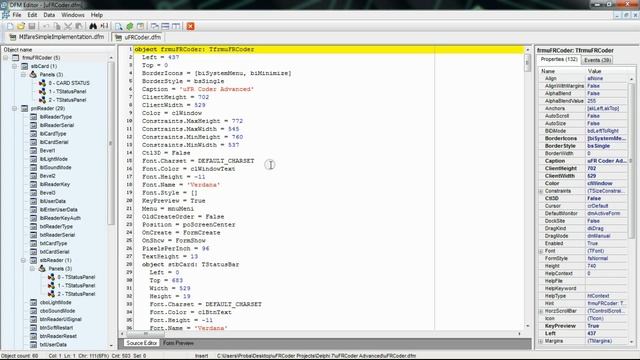Image resolution: width=640 pixels, height=360 pixels.
Task: Click the Open folder toolbar icon
Action: (x=21, y=26)
